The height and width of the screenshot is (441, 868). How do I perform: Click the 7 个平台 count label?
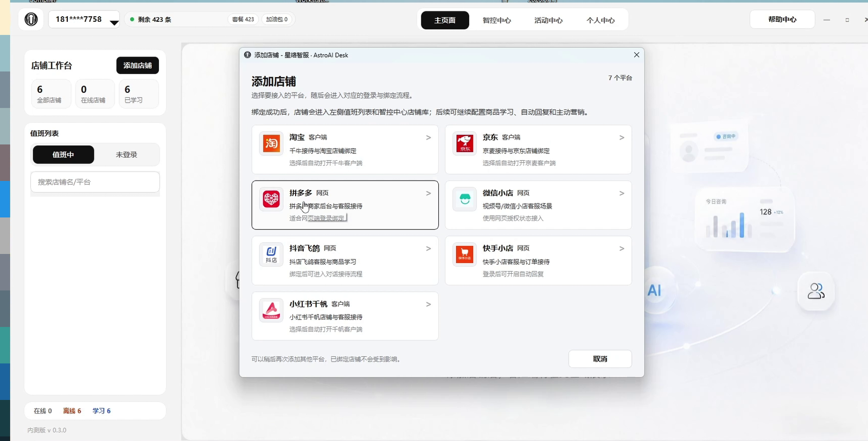(x=620, y=78)
